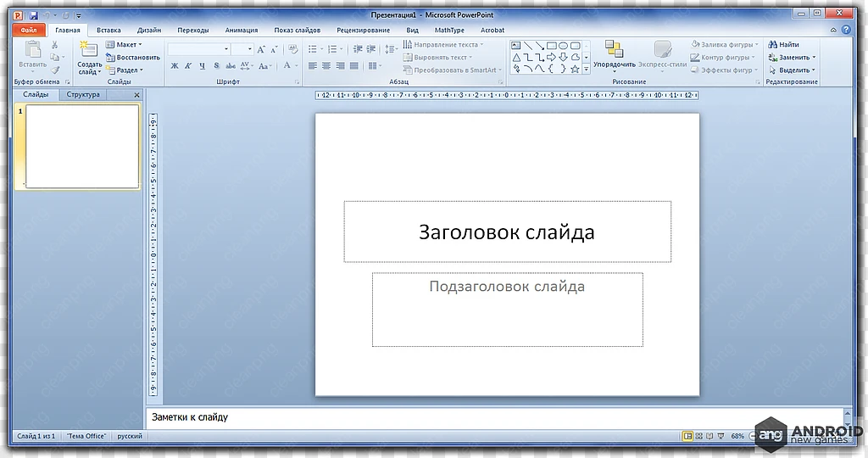
Task: Select the oval shape in the gallery
Action: (563, 46)
